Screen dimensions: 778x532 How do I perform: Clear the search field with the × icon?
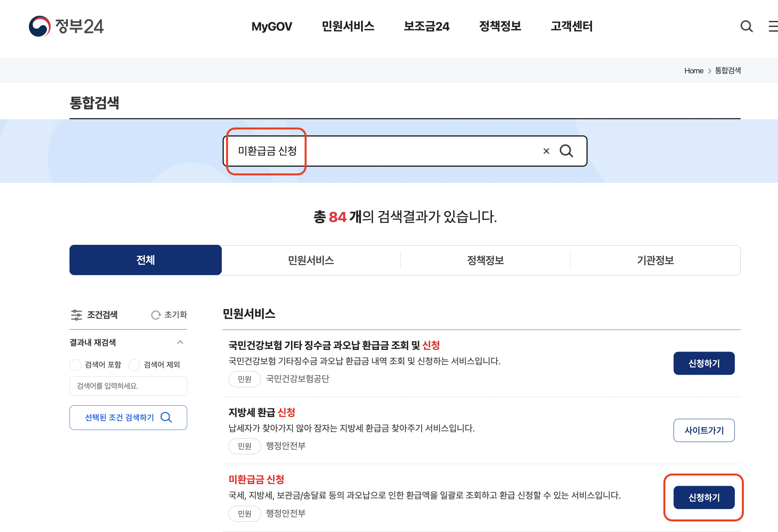[x=546, y=151]
